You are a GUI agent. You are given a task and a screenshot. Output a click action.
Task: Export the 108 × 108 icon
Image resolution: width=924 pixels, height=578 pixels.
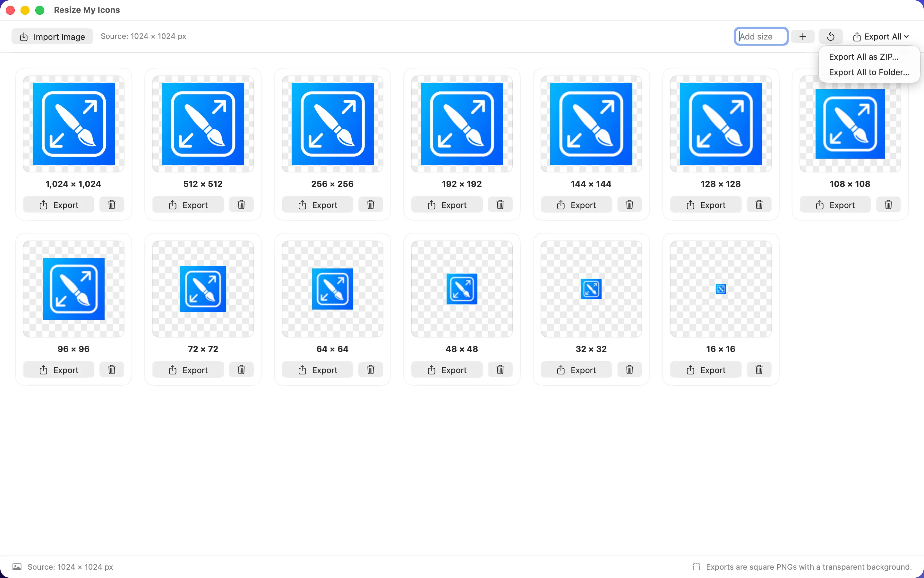coord(835,205)
